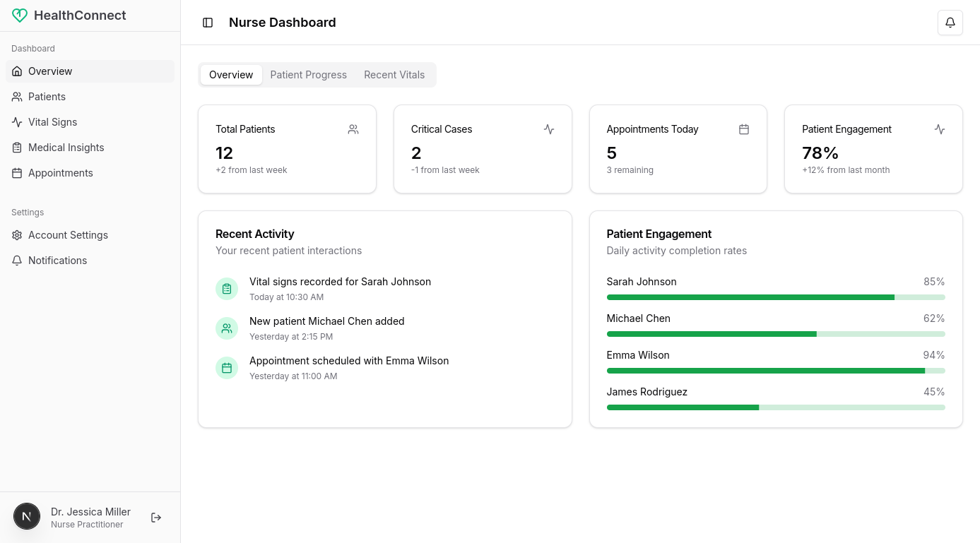Click the calendar icon on Appointments Today card
Screen dimensions: 980x543
743,129
